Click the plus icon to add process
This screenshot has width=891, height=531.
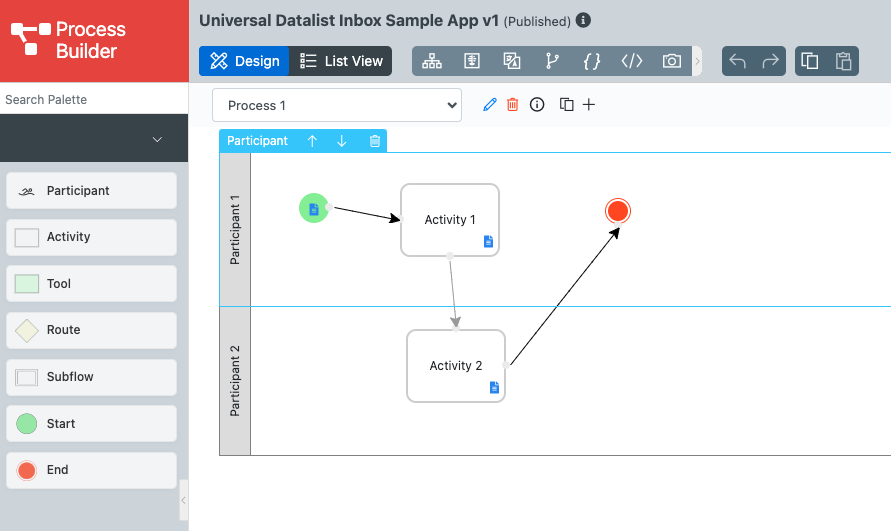[x=589, y=105]
